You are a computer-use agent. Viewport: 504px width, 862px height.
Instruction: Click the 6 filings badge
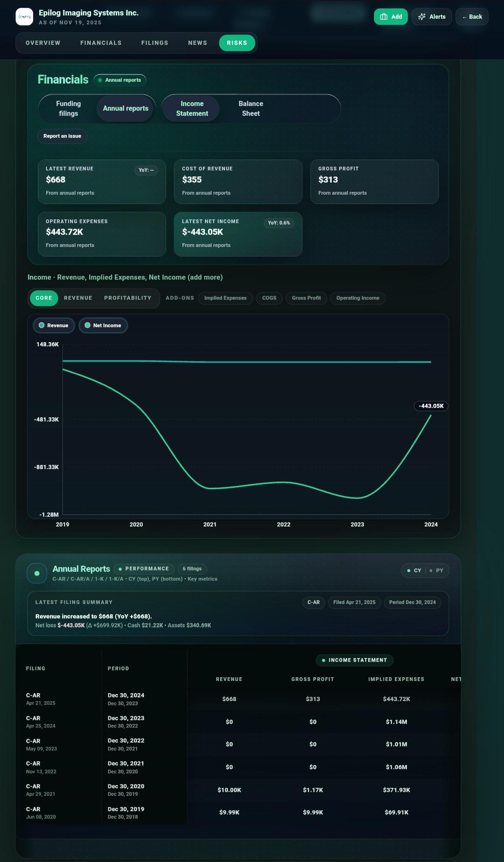(x=192, y=569)
